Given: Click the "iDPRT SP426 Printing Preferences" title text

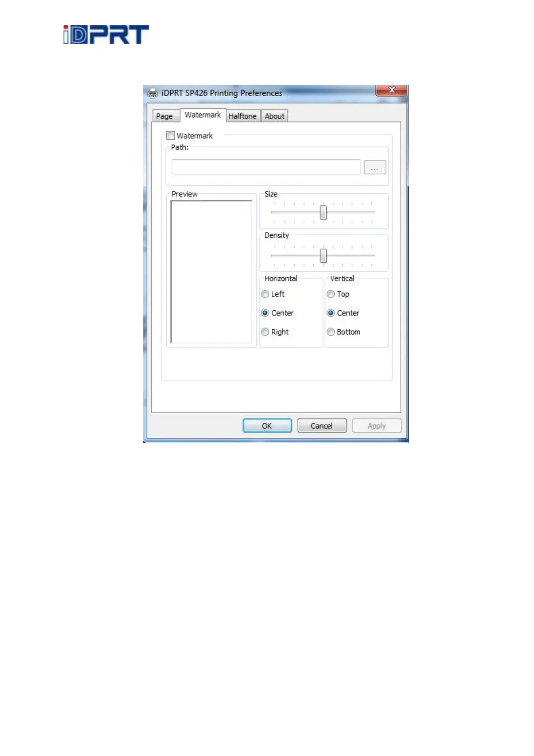Looking at the screenshot, I should [x=222, y=93].
